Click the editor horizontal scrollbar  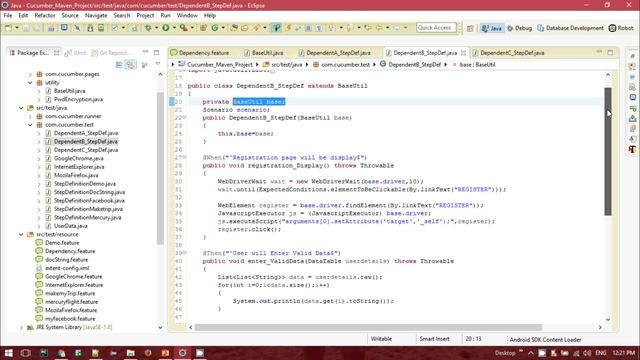[x=368, y=327]
